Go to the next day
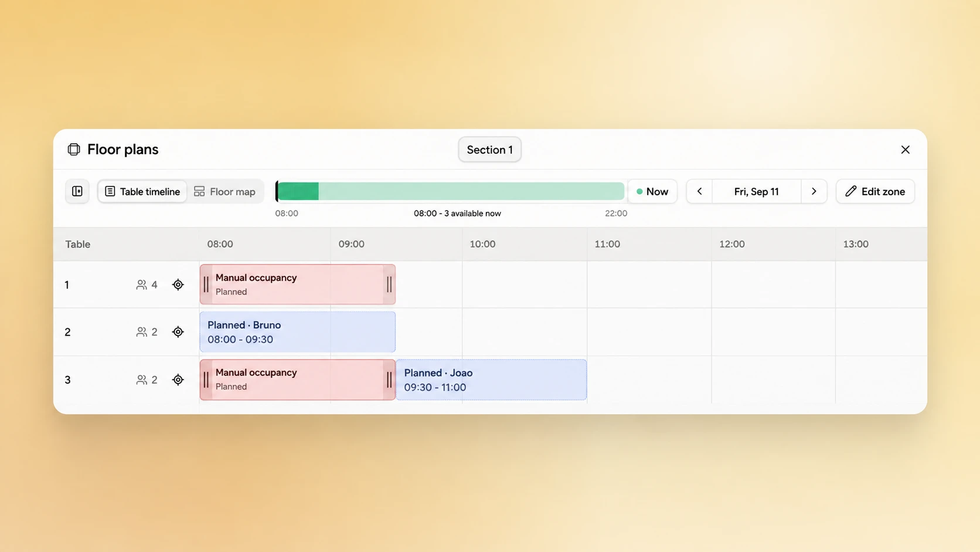Viewport: 980px width, 552px height. point(814,191)
